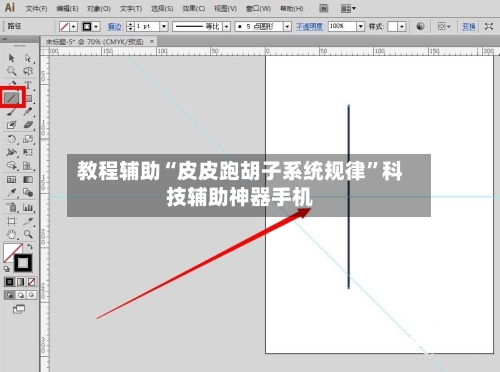
Task: Select the Gradient tool
Action: pos(28,180)
